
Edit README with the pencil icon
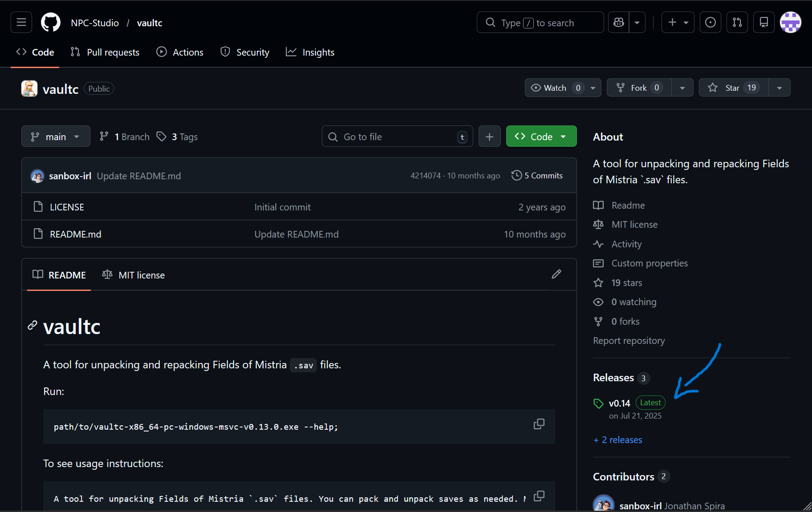556,274
